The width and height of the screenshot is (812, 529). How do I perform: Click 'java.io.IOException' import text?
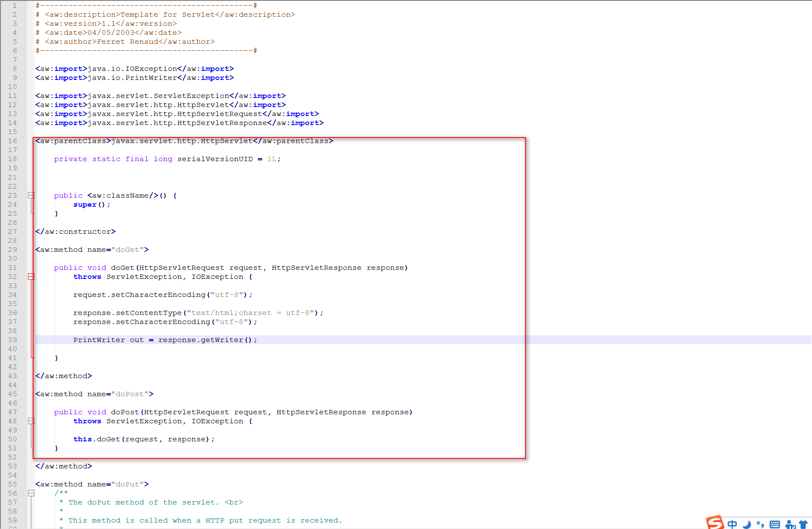point(132,69)
